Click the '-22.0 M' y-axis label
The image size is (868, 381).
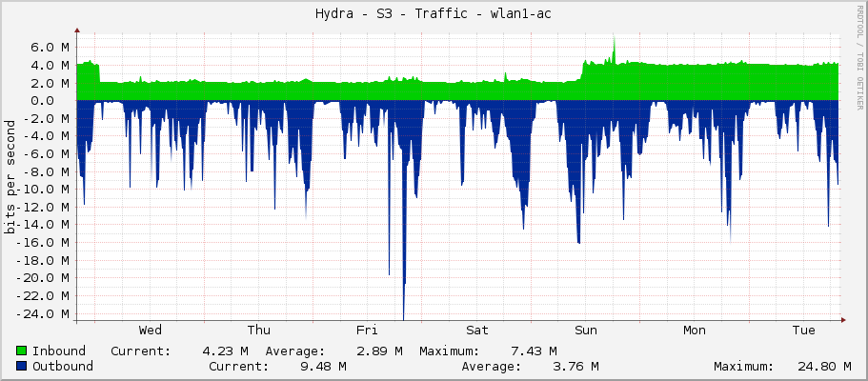coord(43,295)
